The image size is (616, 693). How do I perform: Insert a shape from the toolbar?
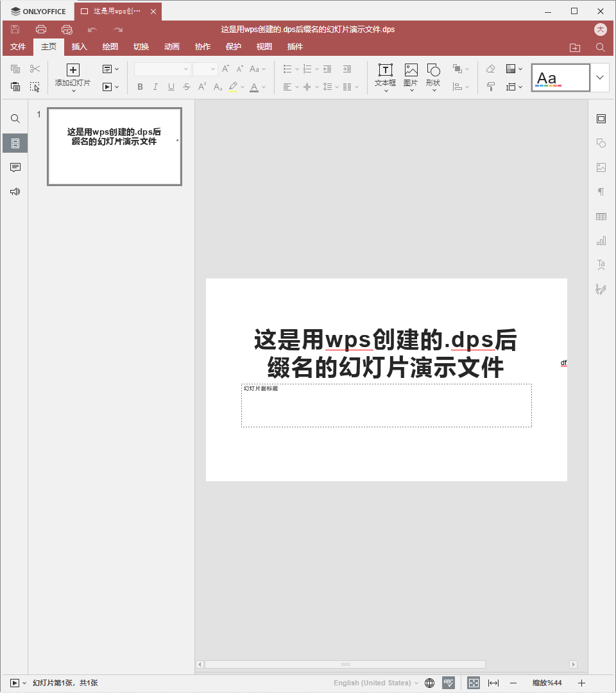coord(433,76)
